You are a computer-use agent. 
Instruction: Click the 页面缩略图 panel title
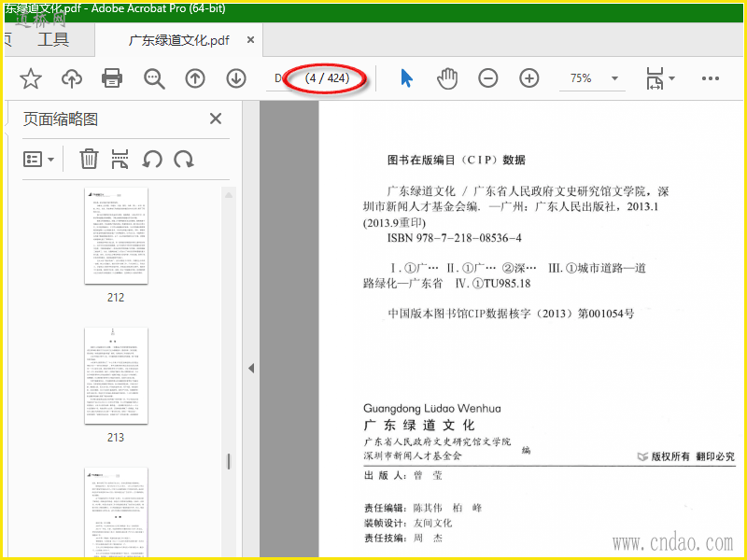(61, 119)
